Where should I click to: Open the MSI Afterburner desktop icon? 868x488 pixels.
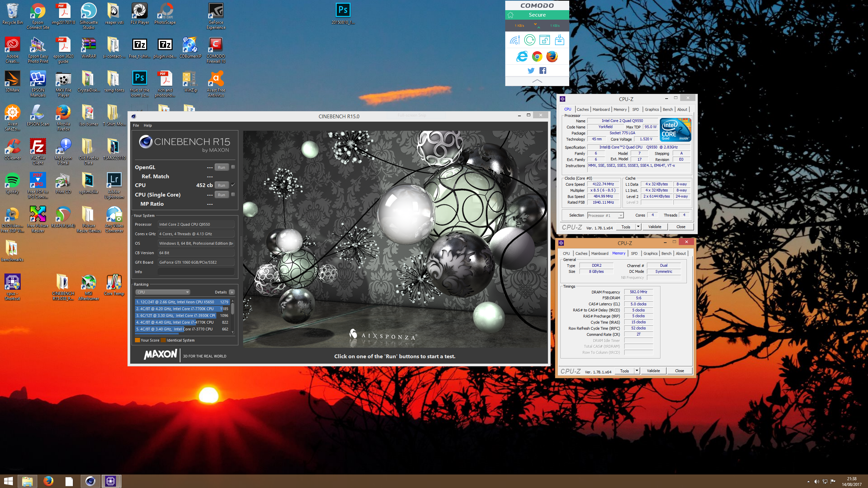click(88, 287)
